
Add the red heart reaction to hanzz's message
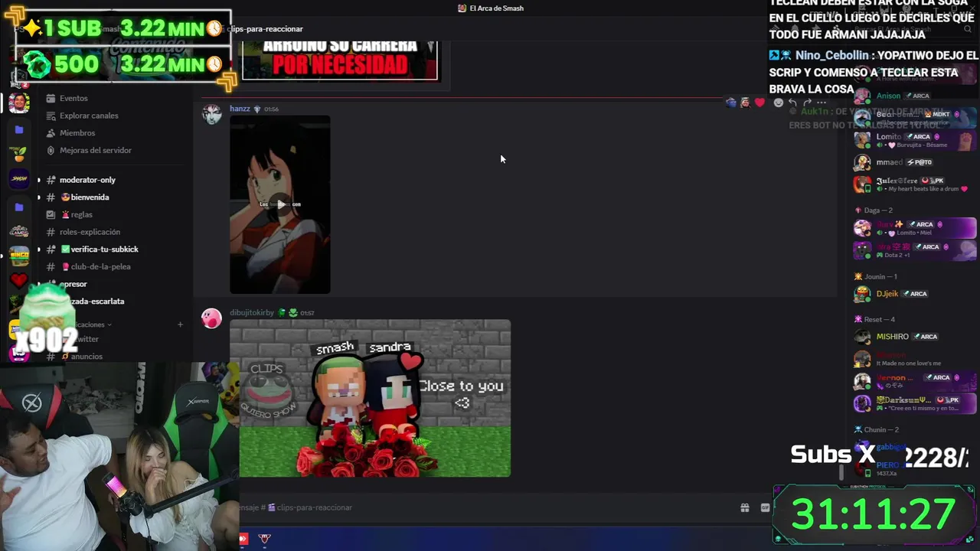[759, 103]
